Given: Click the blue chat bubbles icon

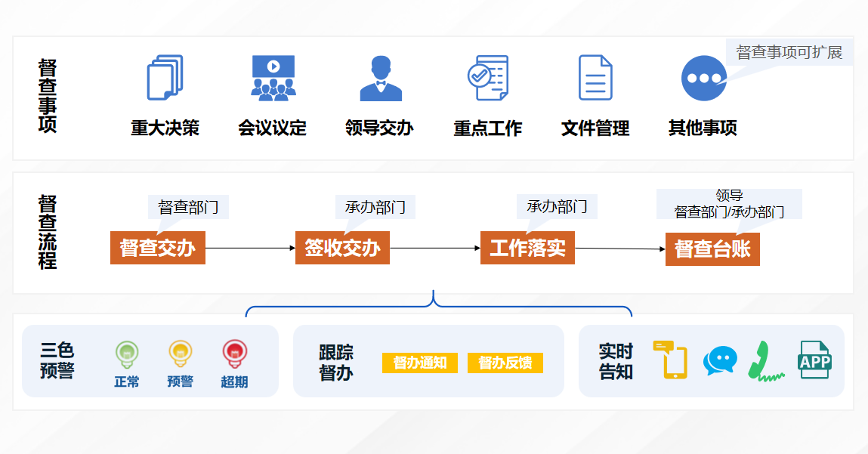Looking at the screenshot, I should [x=719, y=360].
